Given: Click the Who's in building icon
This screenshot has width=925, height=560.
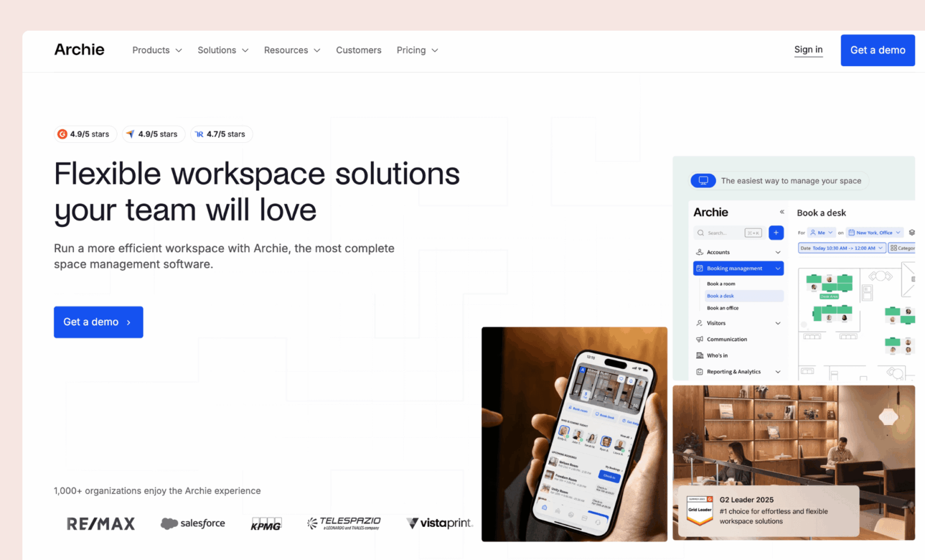Looking at the screenshot, I should coord(700,355).
